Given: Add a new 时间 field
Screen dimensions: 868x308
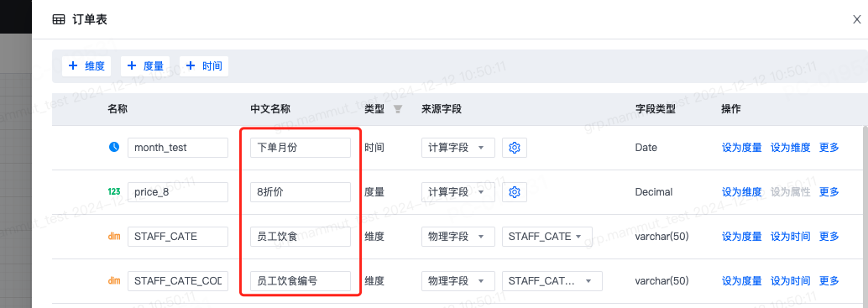Looking at the screenshot, I should click(x=204, y=65).
